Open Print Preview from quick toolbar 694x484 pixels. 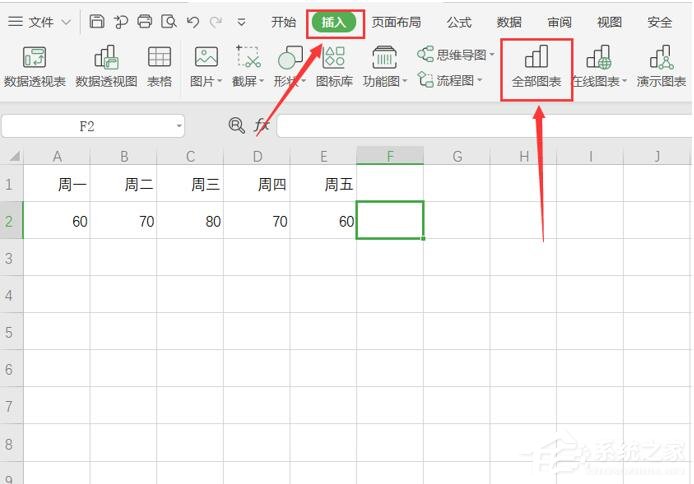tap(169, 21)
